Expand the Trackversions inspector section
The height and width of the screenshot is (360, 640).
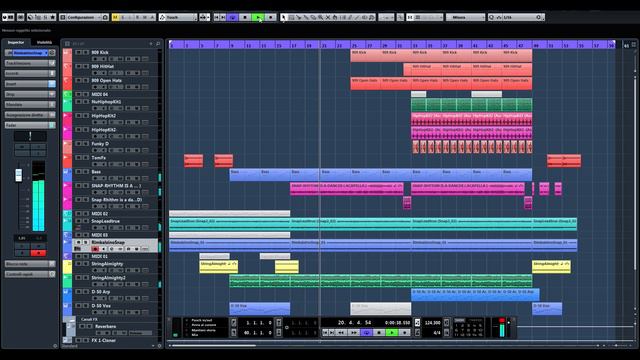click(30, 63)
